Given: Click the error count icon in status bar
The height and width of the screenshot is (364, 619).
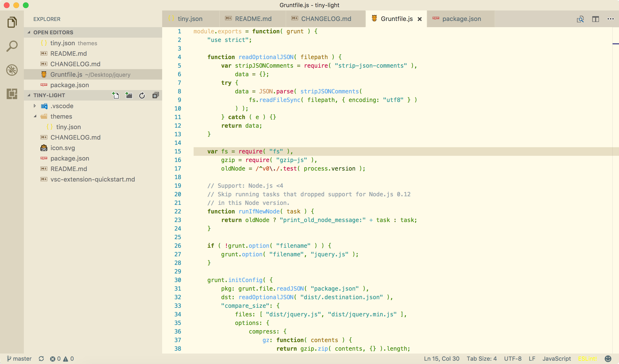Looking at the screenshot, I should click(52, 359).
